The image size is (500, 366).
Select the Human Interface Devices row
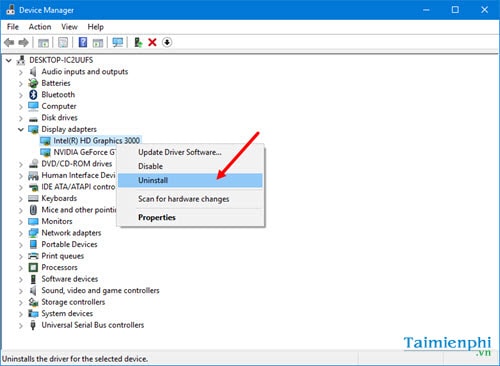(x=78, y=175)
